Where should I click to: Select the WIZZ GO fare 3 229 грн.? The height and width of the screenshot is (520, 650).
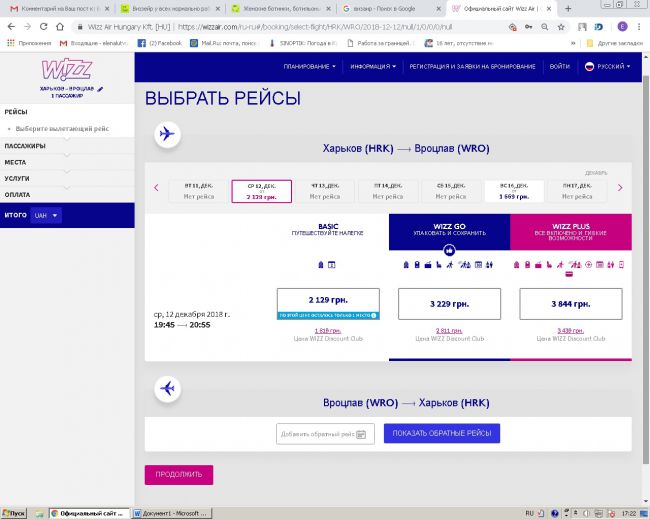coord(449,303)
